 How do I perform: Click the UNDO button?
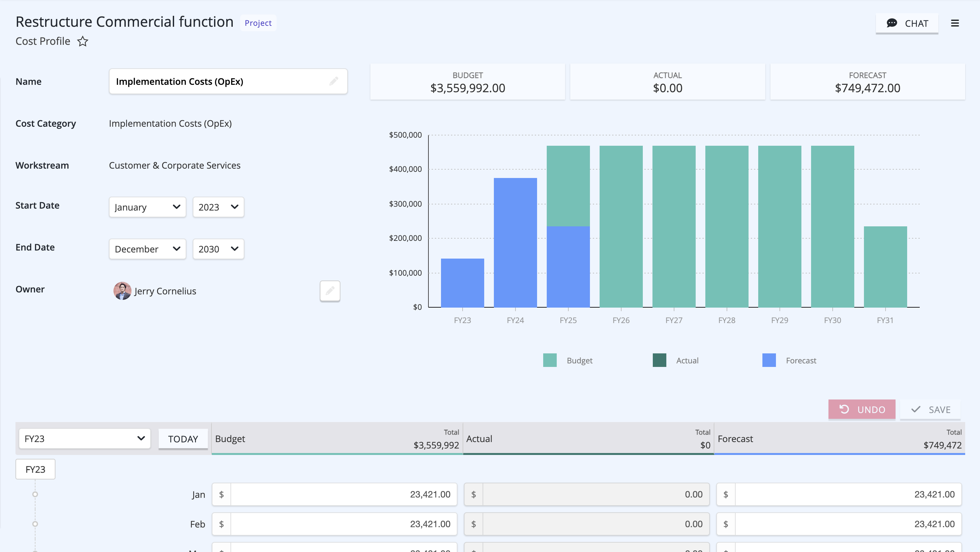pos(862,409)
